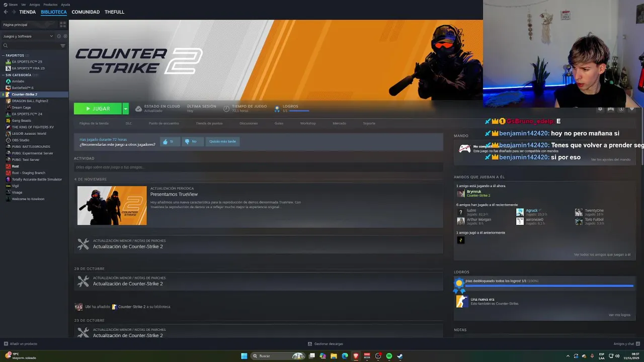Open Brave browser from the taskbar
This screenshot has height=362, width=644.
356,356
